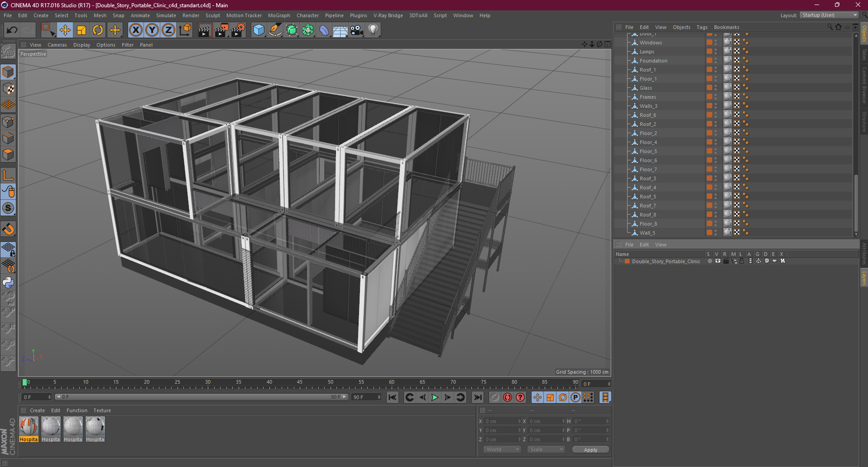This screenshot has width=868, height=467.
Task: Go to start of animation
Action: click(393, 397)
